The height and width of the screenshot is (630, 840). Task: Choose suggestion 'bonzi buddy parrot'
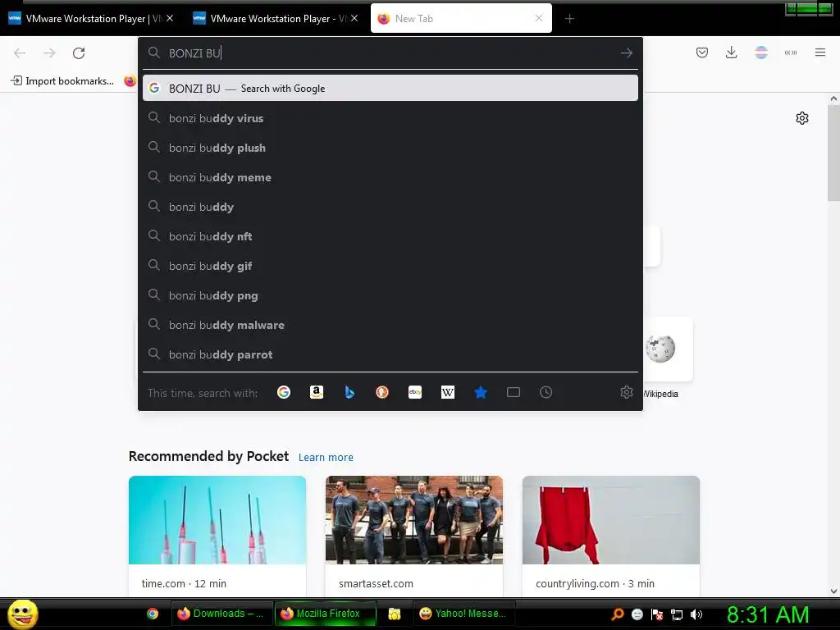tap(390, 354)
